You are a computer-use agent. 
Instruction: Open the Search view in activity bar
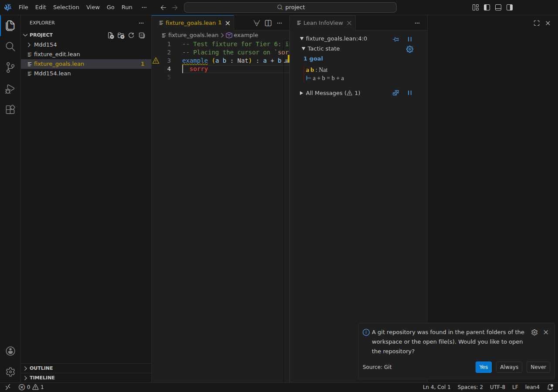tap(10, 47)
